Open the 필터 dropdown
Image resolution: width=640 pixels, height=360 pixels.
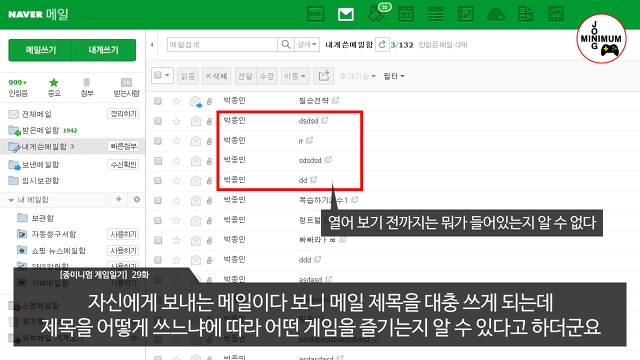click(394, 76)
